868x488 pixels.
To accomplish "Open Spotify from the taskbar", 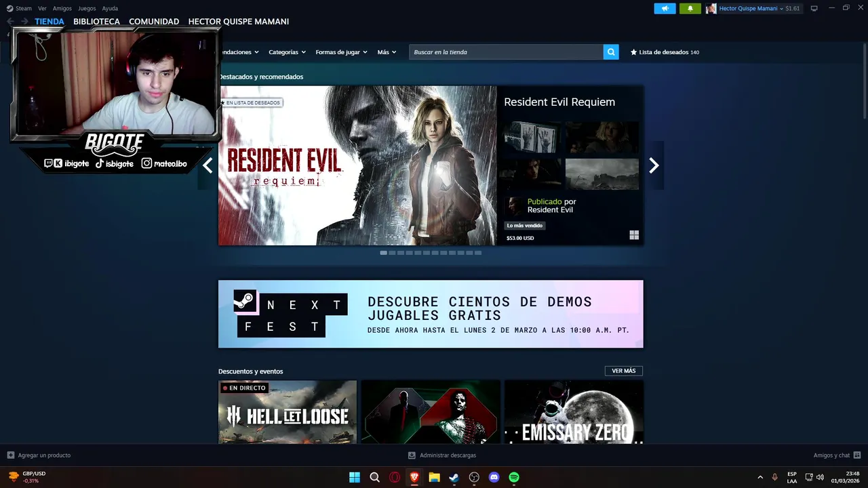I will 514,477.
